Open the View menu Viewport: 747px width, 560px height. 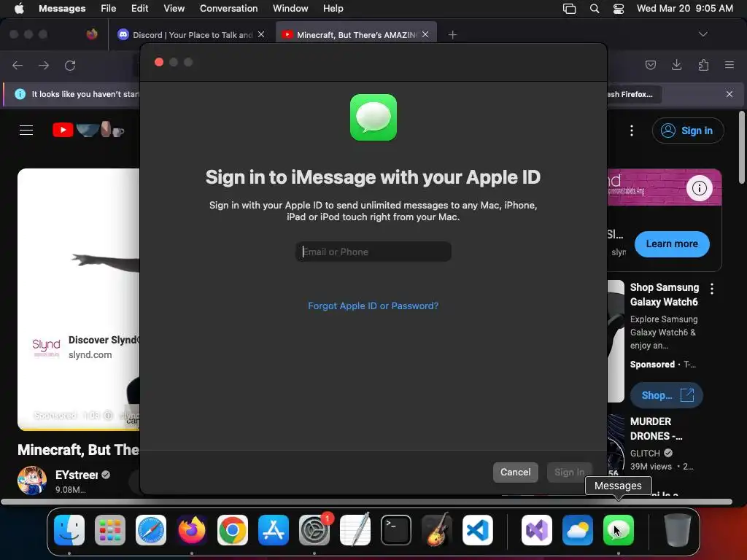coord(174,9)
